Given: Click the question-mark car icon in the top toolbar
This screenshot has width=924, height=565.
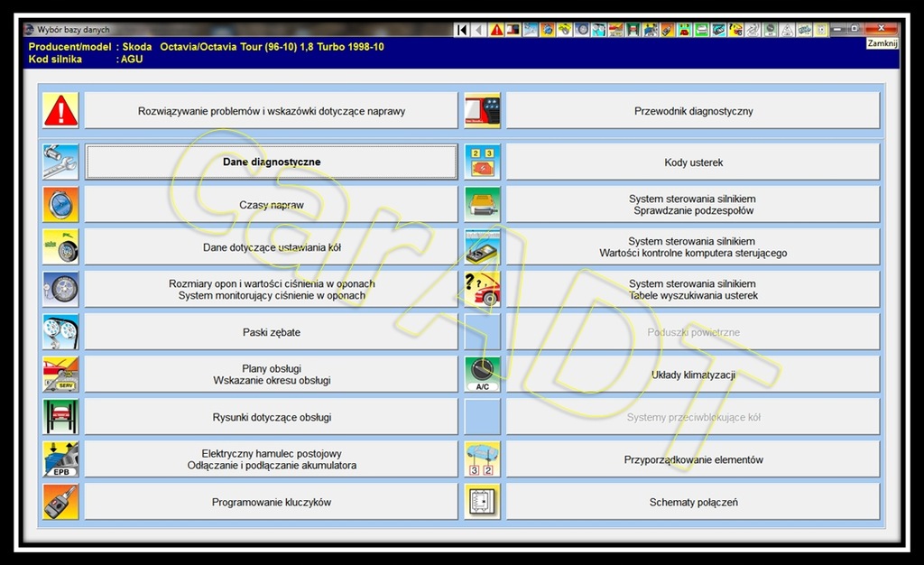Looking at the screenshot, I should pyautogui.click(x=735, y=30).
